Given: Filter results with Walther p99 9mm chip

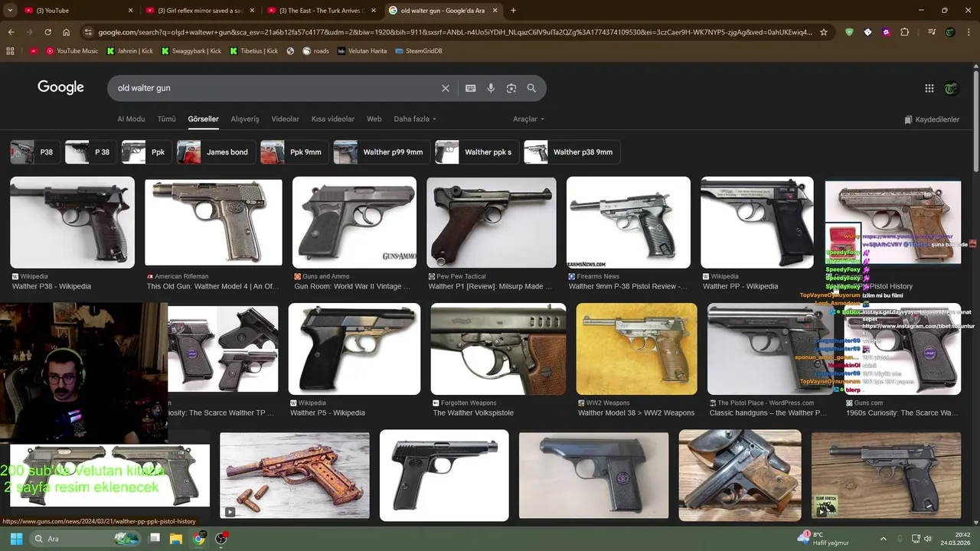Looking at the screenshot, I should tap(381, 152).
